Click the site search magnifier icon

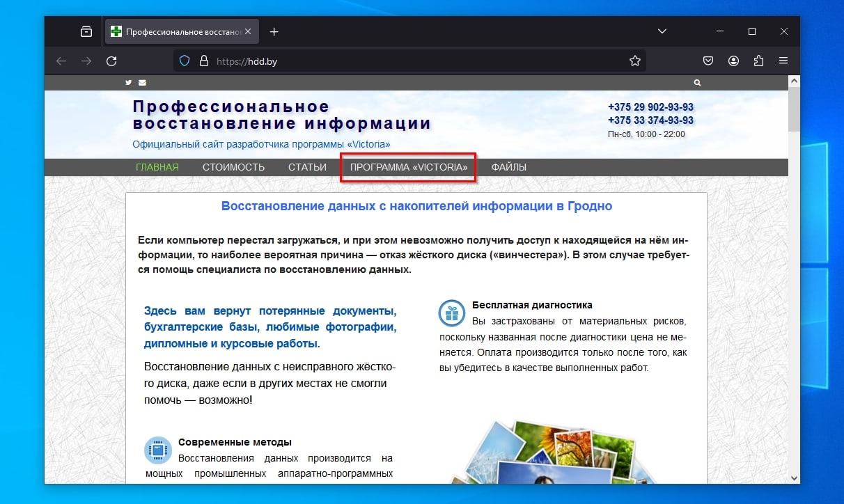point(697,83)
